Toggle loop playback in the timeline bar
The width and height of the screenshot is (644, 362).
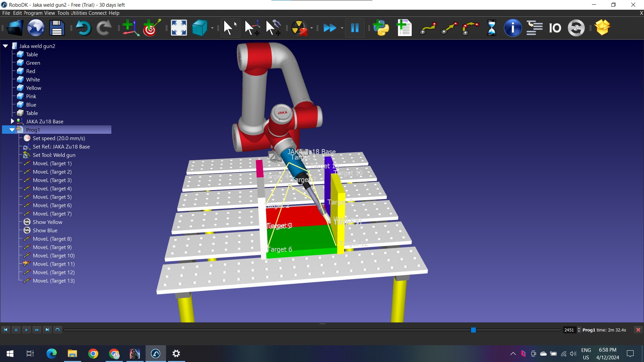58,330
